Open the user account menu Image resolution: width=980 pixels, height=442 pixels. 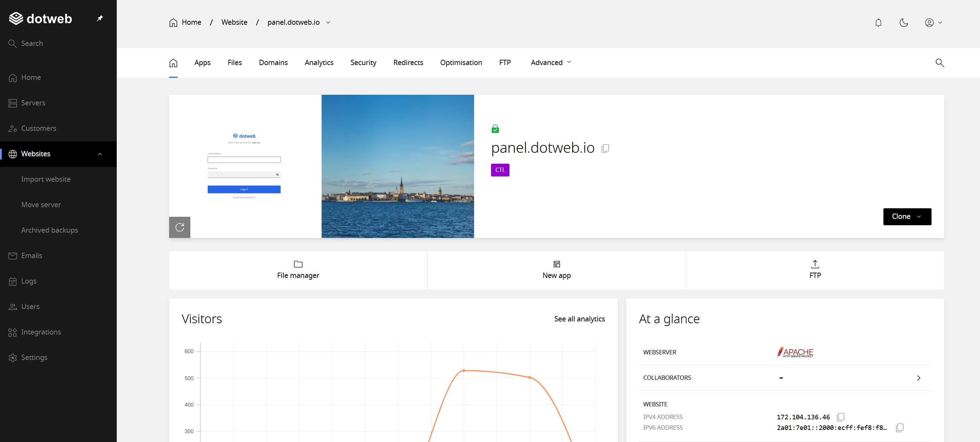pyautogui.click(x=933, y=22)
